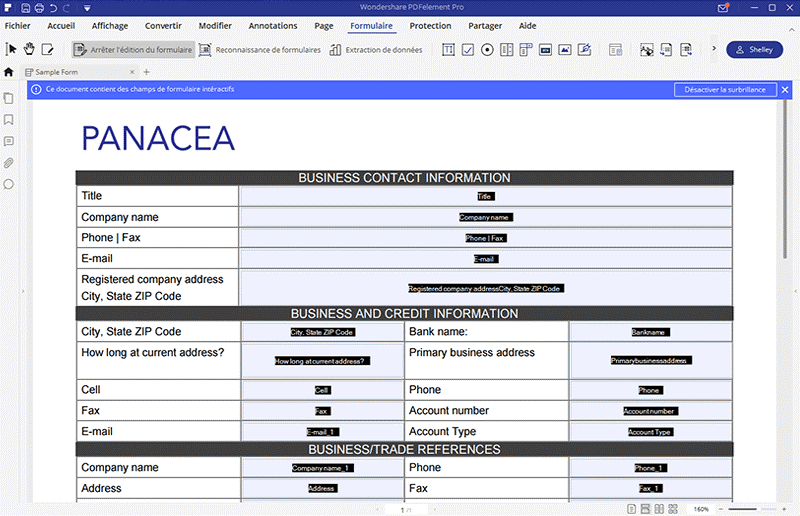Screen dimensions: 800x516
Task: Switch to Affichage tab
Action: tap(110, 26)
